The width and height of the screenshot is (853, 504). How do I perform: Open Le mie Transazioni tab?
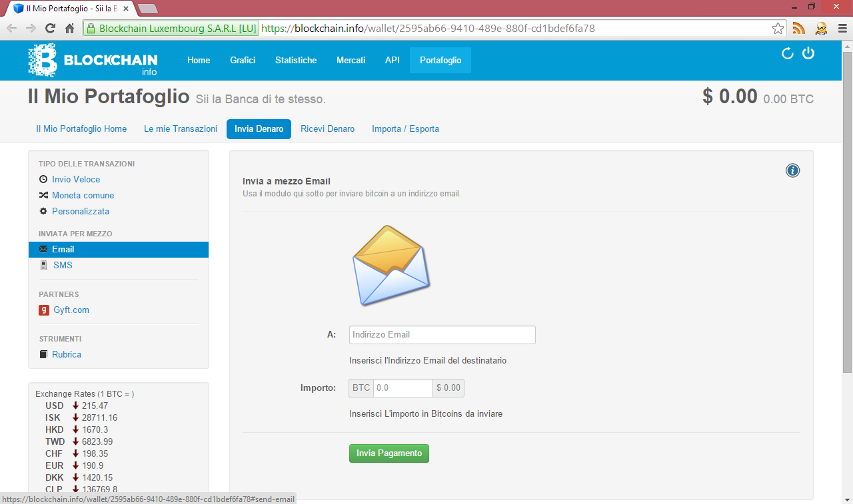181,128
